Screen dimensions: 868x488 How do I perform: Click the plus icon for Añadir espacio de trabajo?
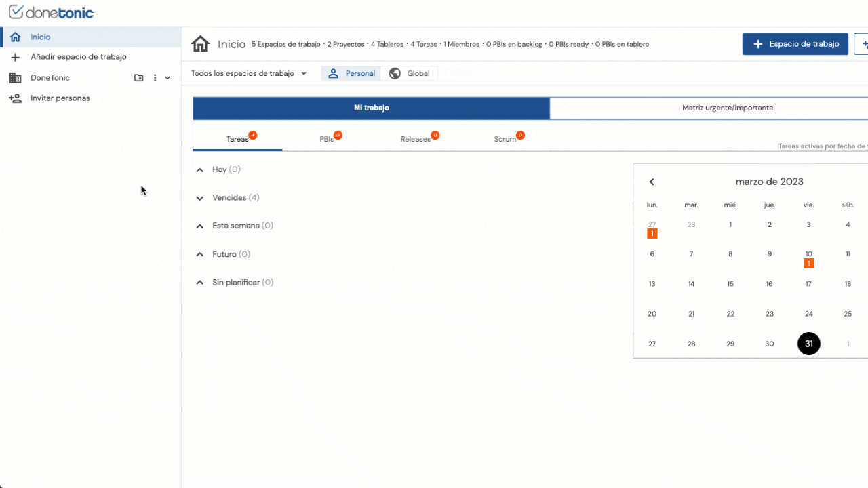[15, 58]
